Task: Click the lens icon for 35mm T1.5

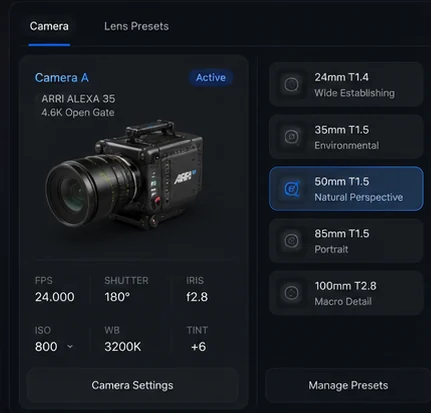Action: [291, 137]
